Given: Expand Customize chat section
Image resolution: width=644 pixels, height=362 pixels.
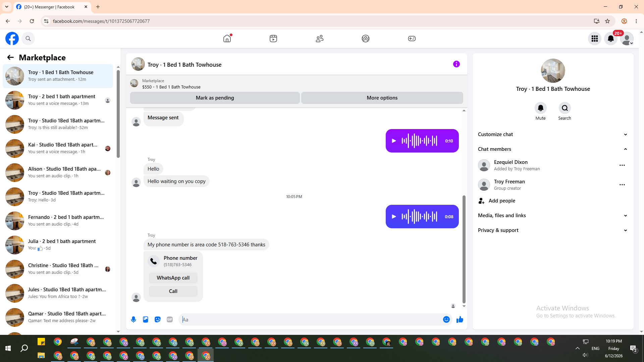Looking at the screenshot, I should pos(553,134).
